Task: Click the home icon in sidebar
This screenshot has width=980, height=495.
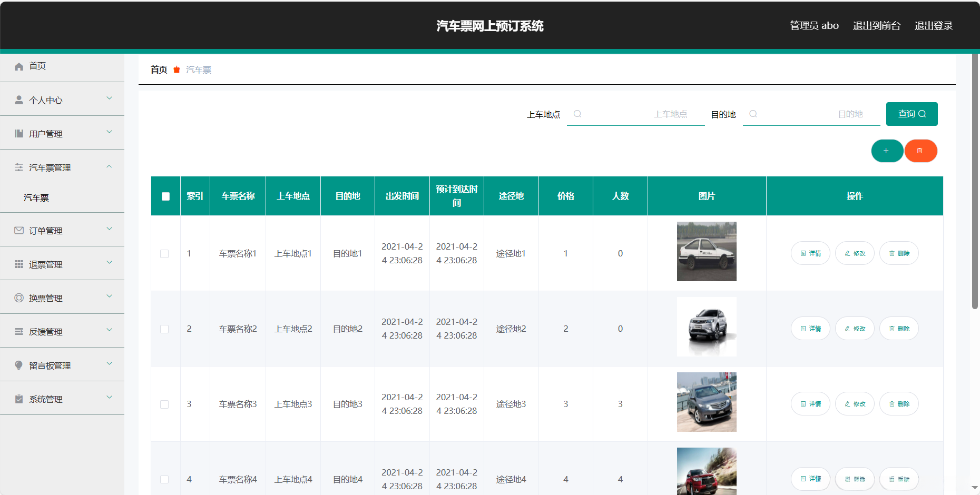Action: [x=19, y=66]
